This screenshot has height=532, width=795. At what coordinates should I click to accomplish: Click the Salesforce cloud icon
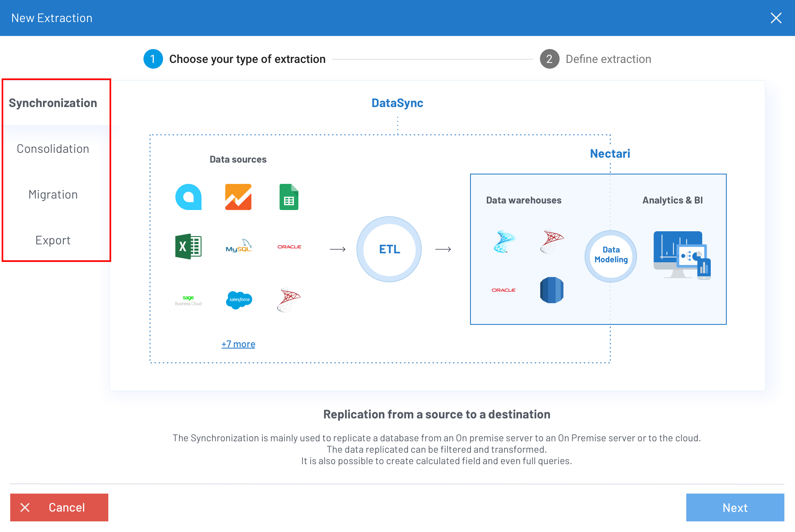click(239, 300)
